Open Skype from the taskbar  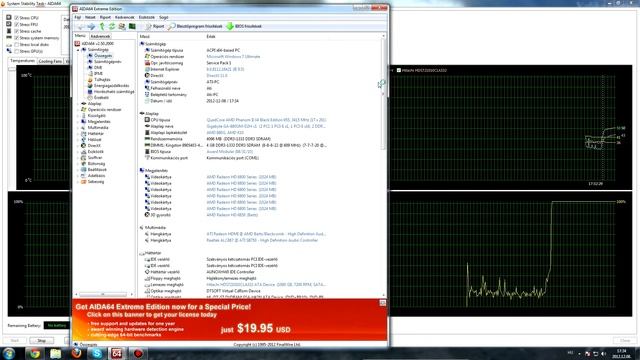pyautogui.click(x=96, y=353)
